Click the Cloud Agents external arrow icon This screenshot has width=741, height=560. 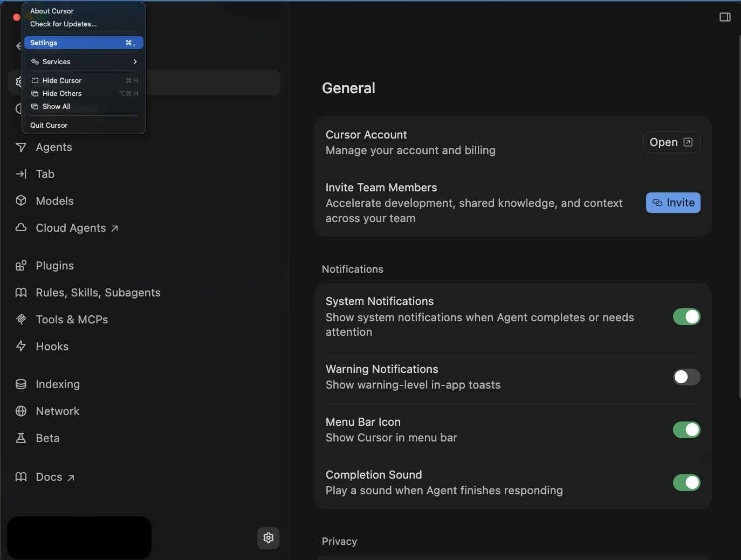(114, 229)
